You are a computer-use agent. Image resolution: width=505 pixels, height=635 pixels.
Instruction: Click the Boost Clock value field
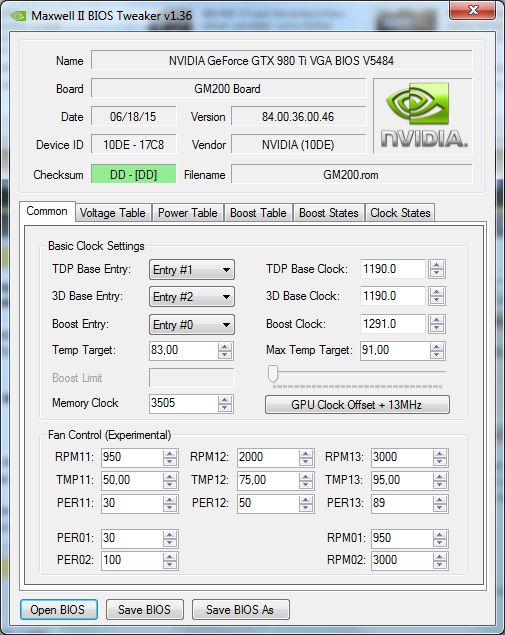[392, 324]
